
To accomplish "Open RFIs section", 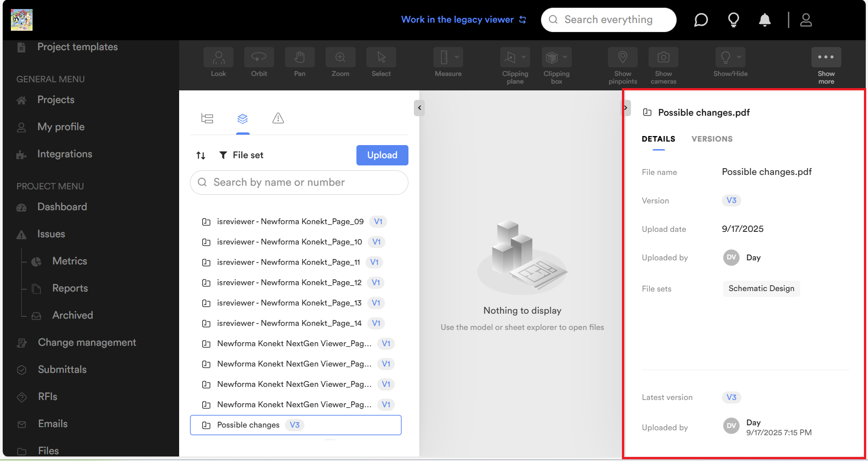I will (47, 397).
